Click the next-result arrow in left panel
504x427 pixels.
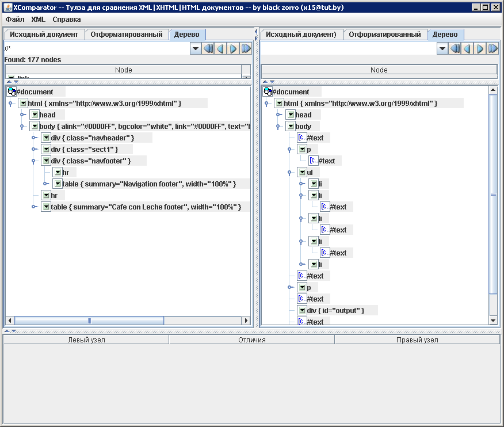point(233,49)
